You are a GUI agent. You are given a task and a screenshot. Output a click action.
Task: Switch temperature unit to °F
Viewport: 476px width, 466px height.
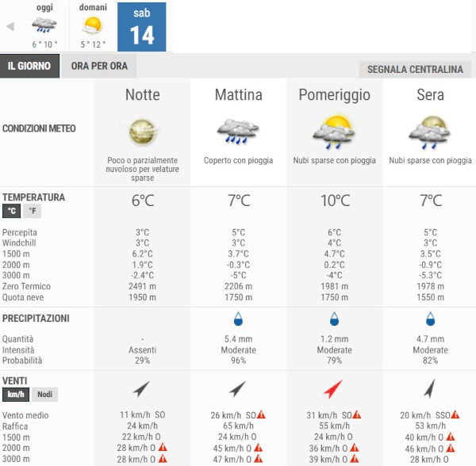coord(32,211)
